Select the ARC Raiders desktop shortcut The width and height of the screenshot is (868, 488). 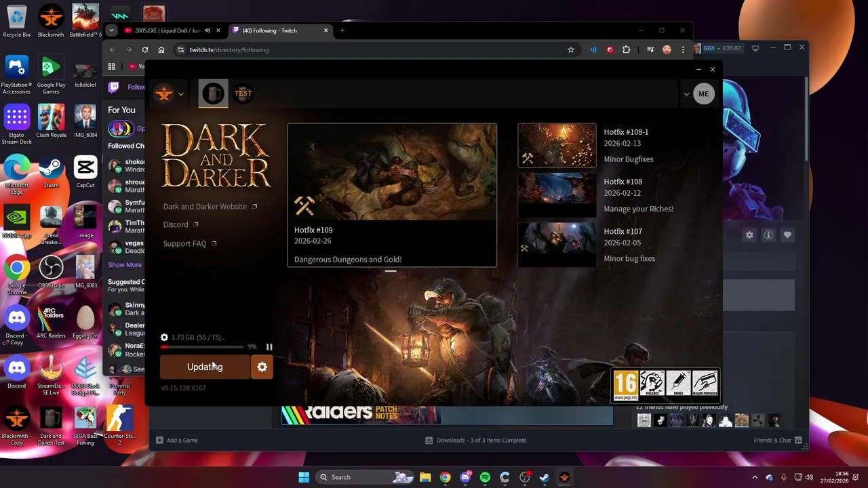51,323
